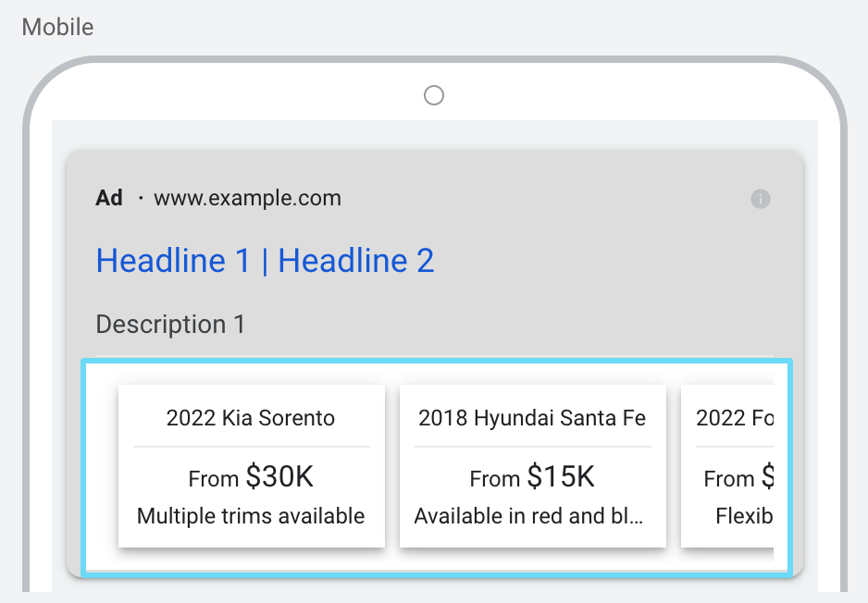This screenshot has height=603, width=868.
Task: Click the www.example.com display URL
Action: (247, 198)
